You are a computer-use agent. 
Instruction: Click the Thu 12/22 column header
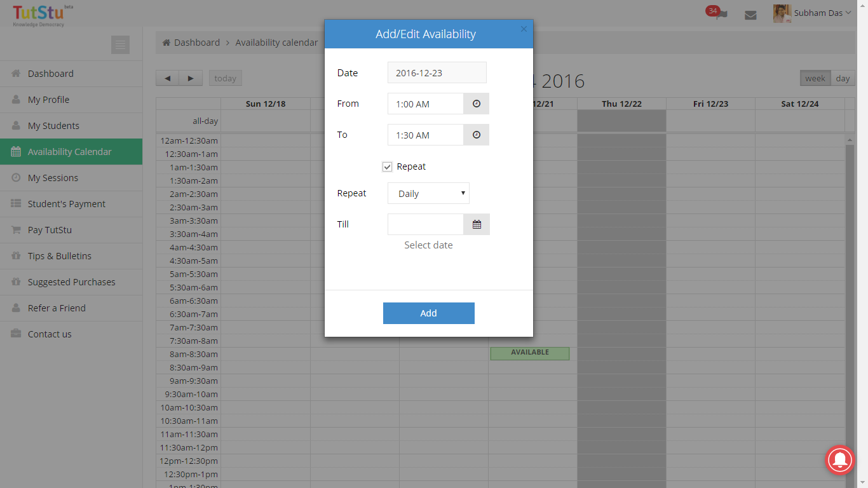click(x=621, y=104)
